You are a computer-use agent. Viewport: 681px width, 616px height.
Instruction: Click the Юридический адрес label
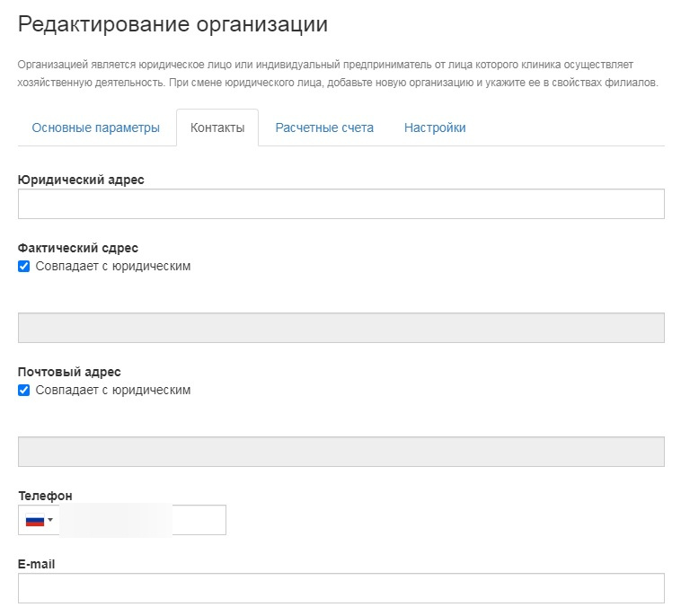click(x=81, y=180)
